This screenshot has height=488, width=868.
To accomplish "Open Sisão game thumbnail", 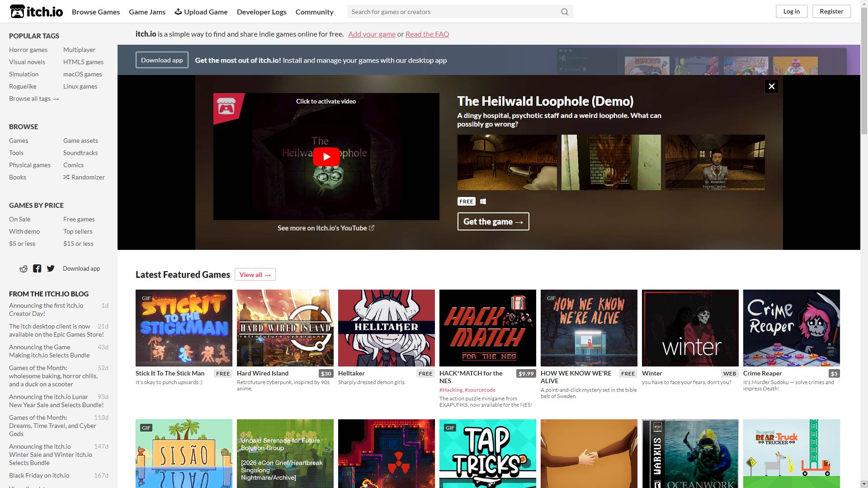I will (184, 454).
